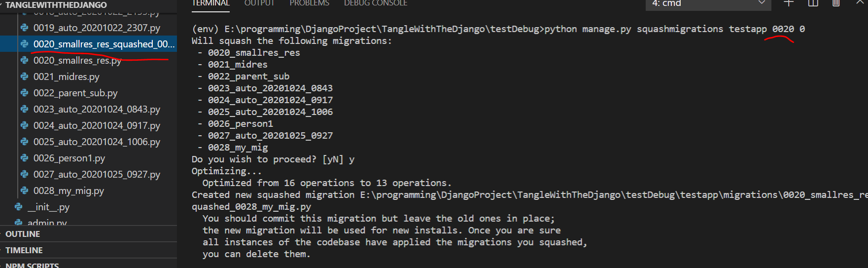Click Python icon next to 0026_person1.py
Viewport: 868px width, 268px height.
tap(24, 158)
